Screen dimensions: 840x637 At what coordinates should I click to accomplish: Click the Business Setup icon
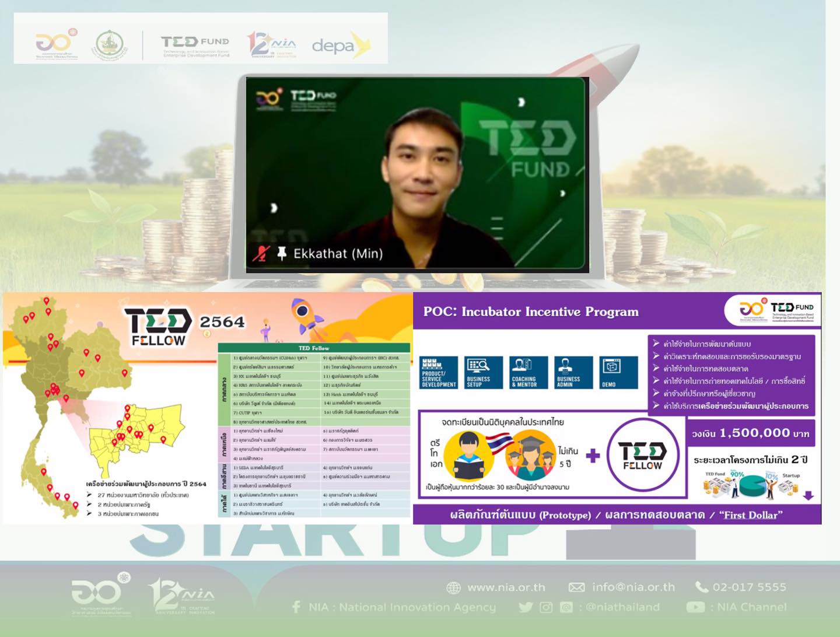click(484, 372)
